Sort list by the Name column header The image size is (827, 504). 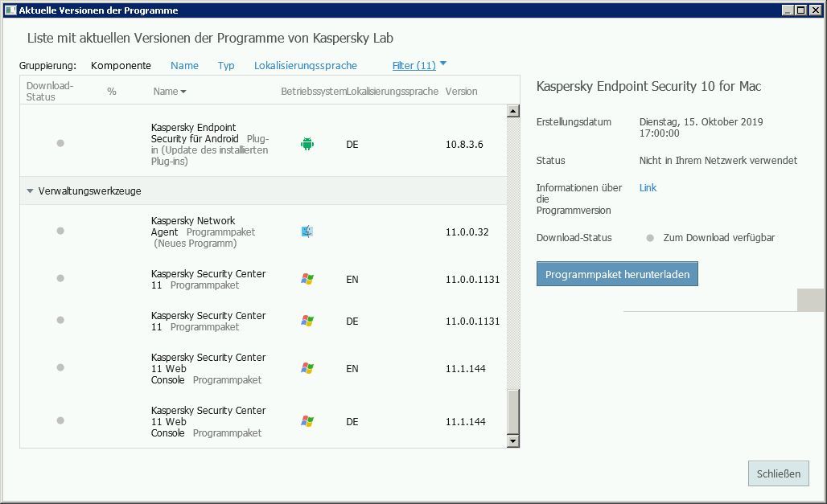[x=169, y=92]
